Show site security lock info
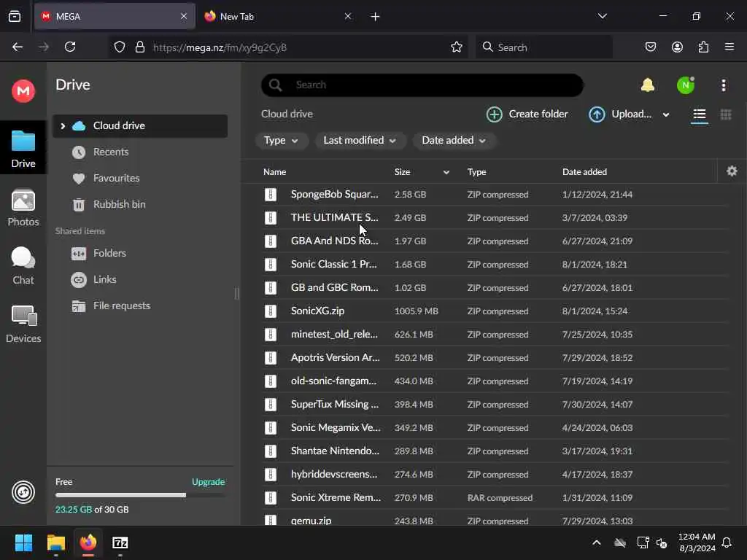This screenshot has height=560, width=747. (139, 47)
